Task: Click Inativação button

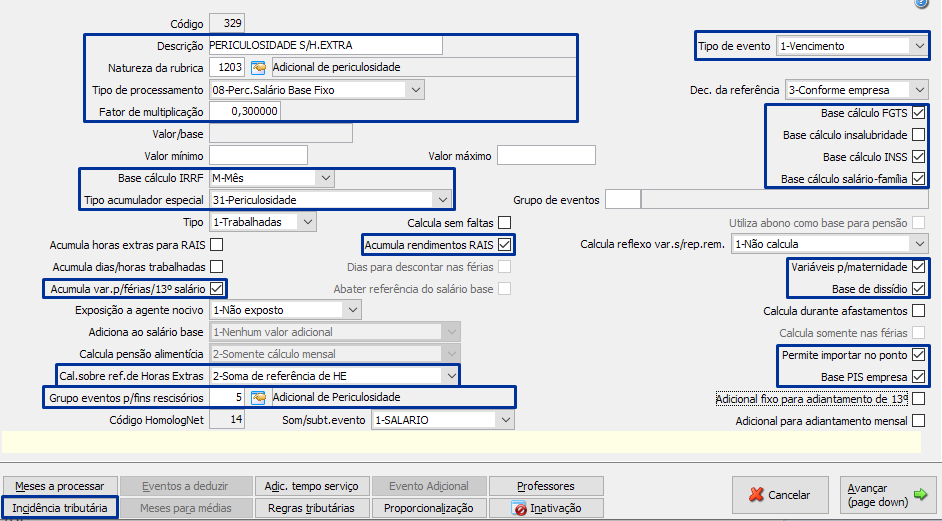Action: tap(546, 508)
